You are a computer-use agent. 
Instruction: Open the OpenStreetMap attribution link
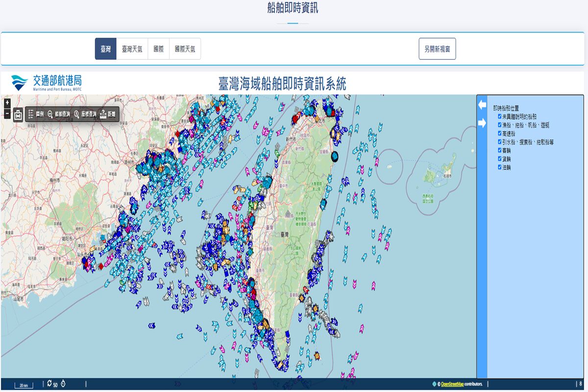(453, 384)
